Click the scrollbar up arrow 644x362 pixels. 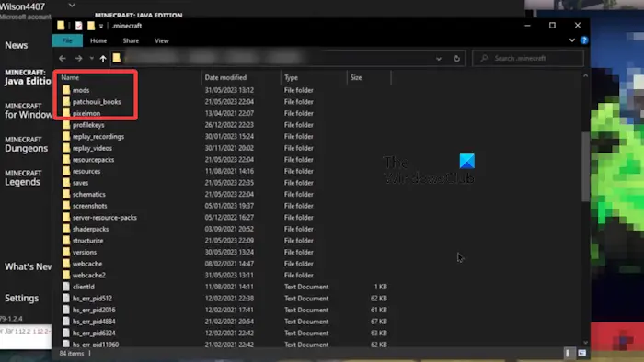coord(585,76)
